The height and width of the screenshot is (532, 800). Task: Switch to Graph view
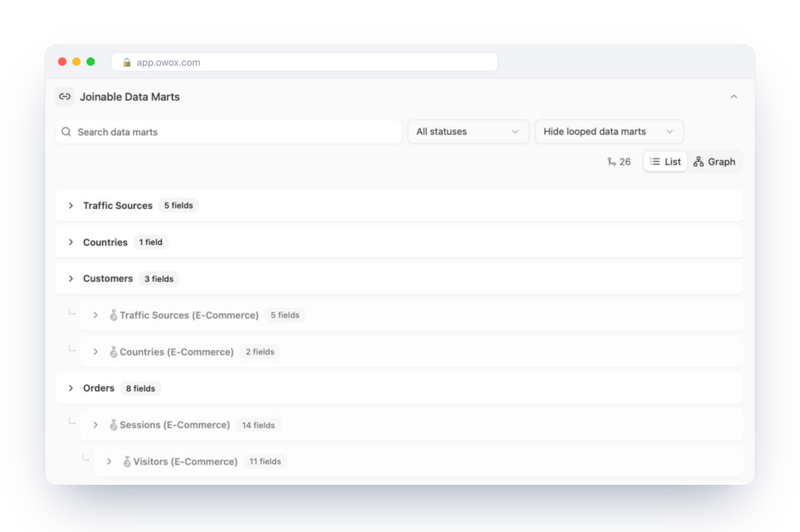pos(714,161)
